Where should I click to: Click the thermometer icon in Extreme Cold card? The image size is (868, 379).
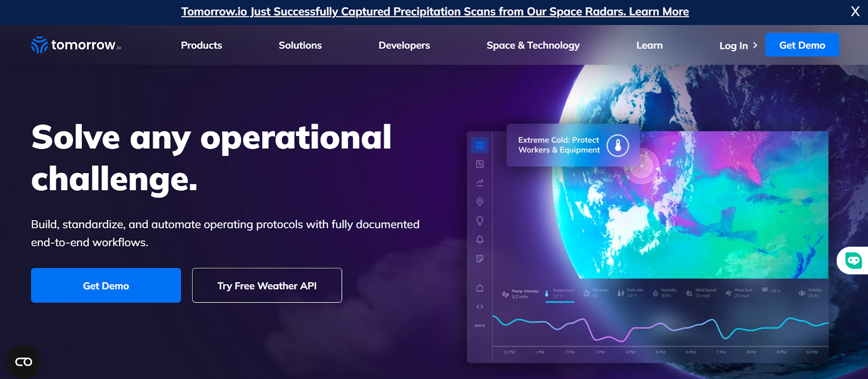point(617,145)
